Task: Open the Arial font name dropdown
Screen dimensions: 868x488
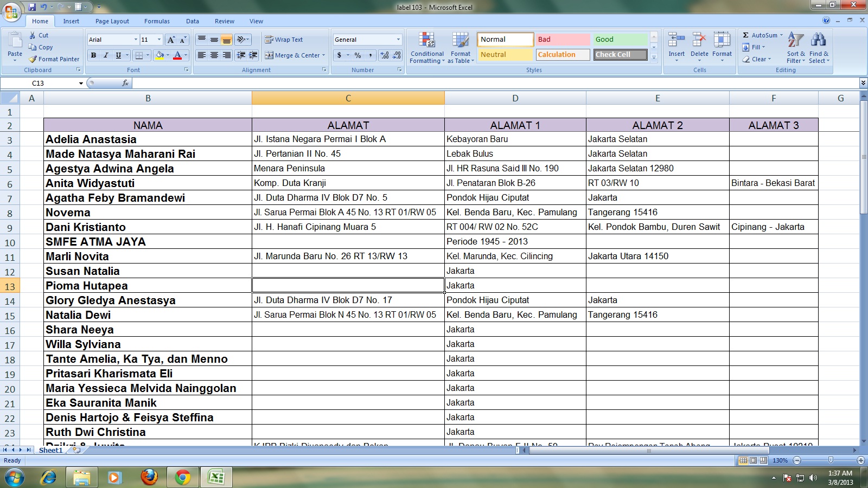Action: pyautogui.click(x=136, y=40)
